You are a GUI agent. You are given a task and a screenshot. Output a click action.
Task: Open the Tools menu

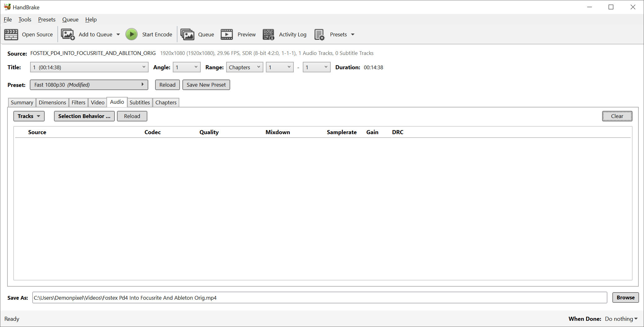point(25,20)
